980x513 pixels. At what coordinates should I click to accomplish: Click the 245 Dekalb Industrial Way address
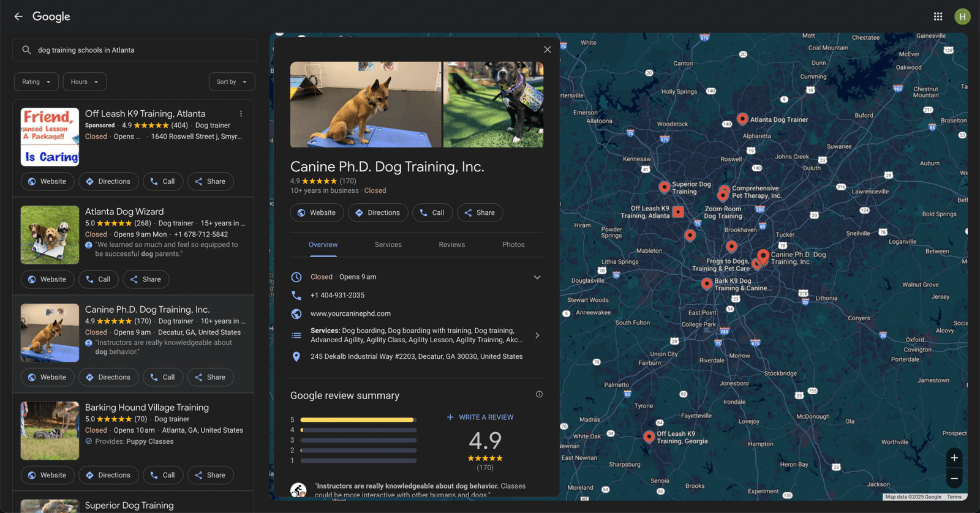(417, 356)
